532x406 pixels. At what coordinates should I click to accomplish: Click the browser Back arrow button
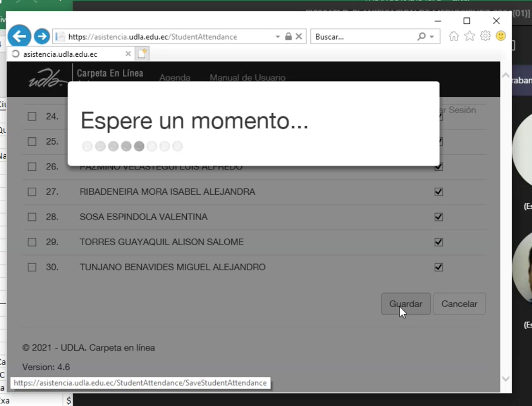pos(19,36)
